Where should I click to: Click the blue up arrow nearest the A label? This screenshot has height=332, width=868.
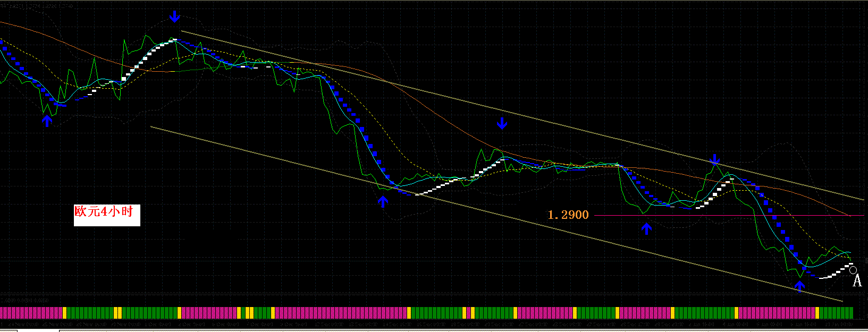pos(800,287)
